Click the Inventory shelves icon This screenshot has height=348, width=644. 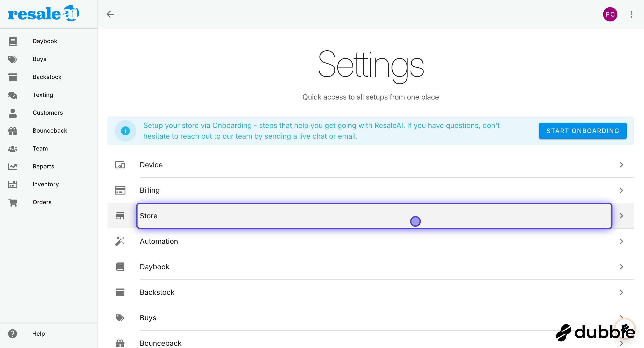pyautogui.click(x=13, y=185)
